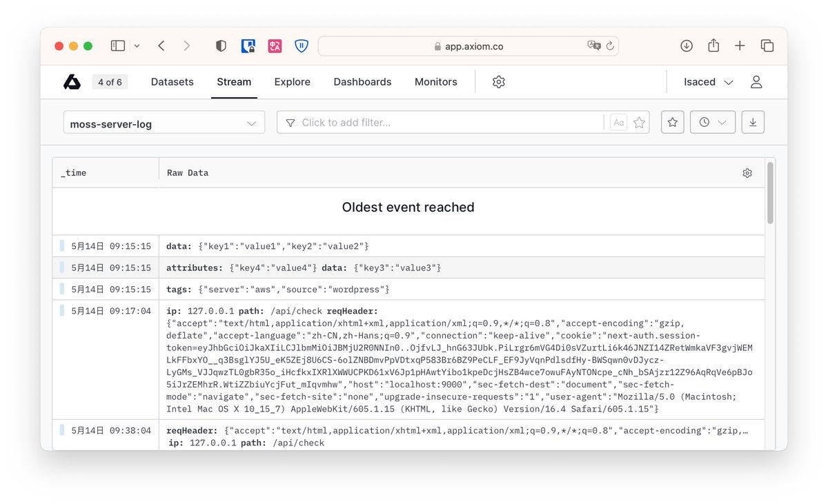Open the blue password manager extension
This screenshot has height=504, width=828.
tap(248, 46)
